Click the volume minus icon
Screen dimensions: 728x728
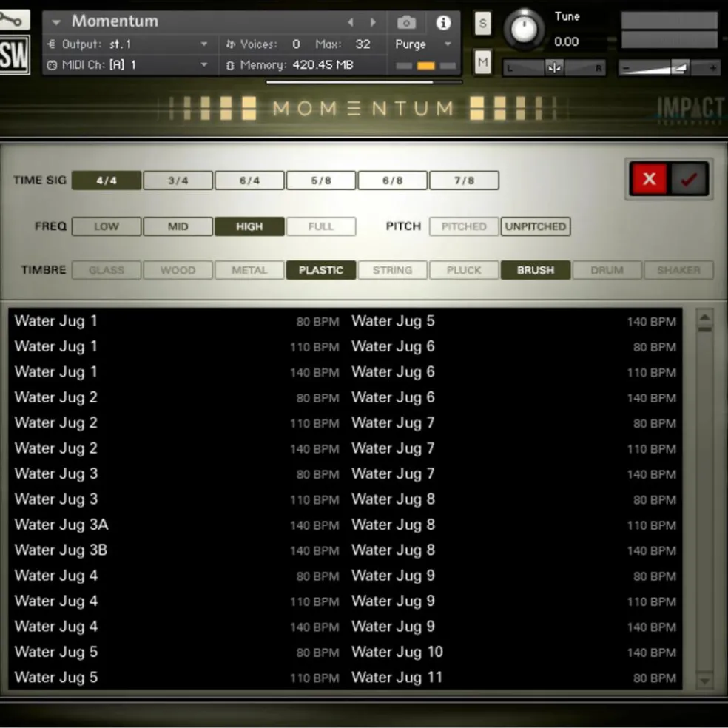[626, 69]
